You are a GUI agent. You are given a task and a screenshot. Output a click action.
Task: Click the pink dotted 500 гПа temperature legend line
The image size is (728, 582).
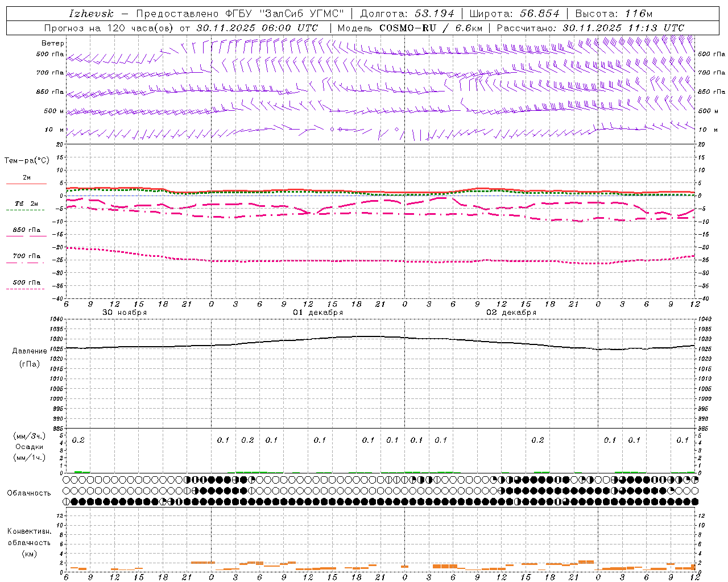point(25,289)
